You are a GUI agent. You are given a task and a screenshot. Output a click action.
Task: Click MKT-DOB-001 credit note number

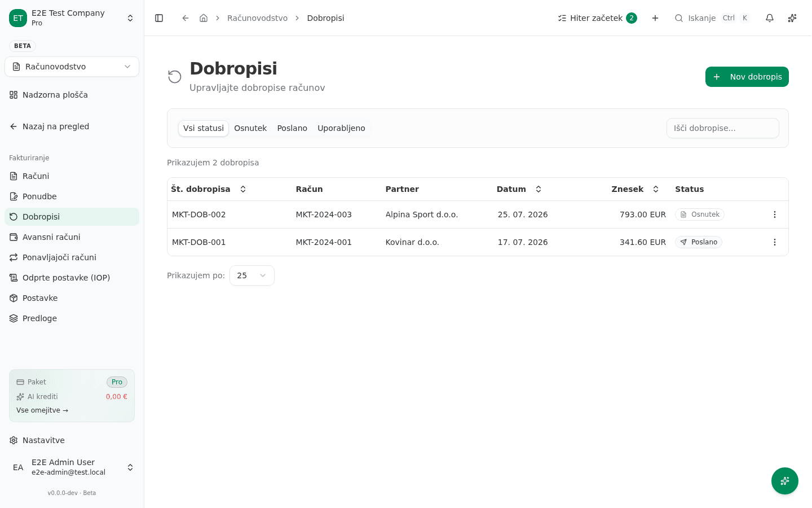pos(198,242)
